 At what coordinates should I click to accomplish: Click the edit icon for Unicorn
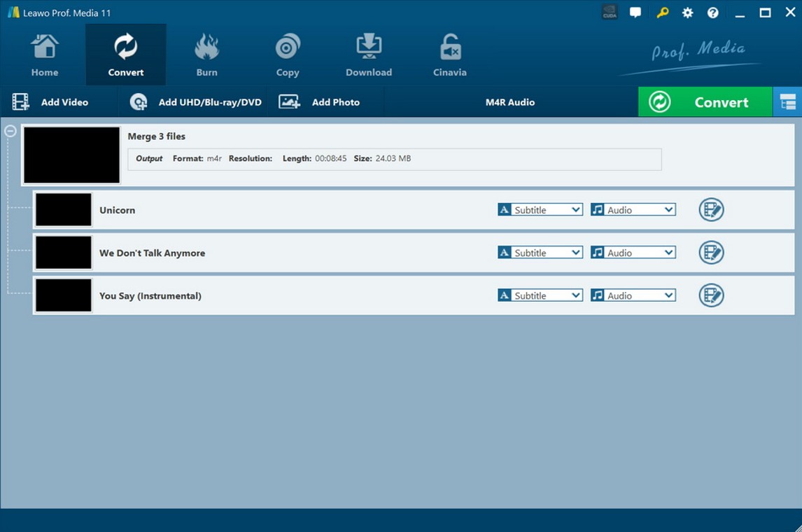pyautogui.click(x=711, y=210)
